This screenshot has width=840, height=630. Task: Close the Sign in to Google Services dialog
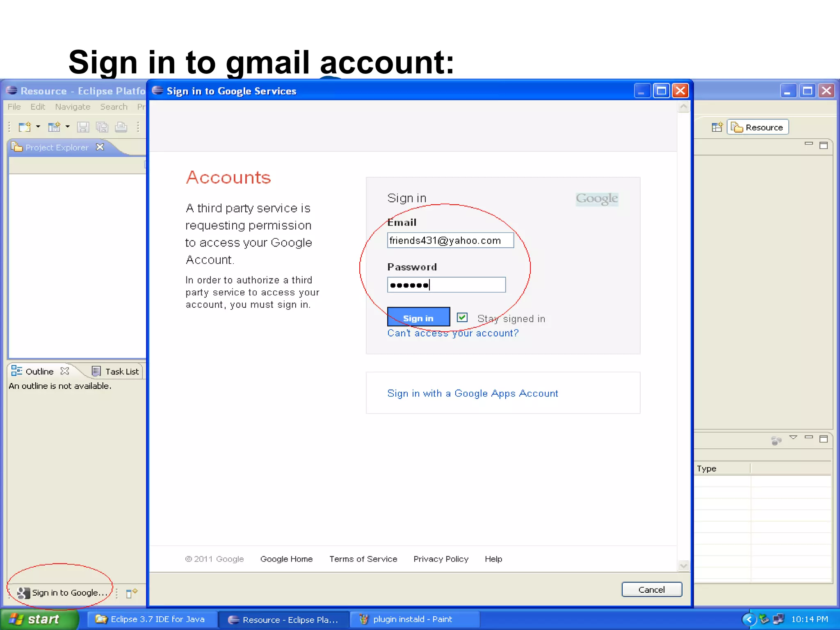(680, 91)
